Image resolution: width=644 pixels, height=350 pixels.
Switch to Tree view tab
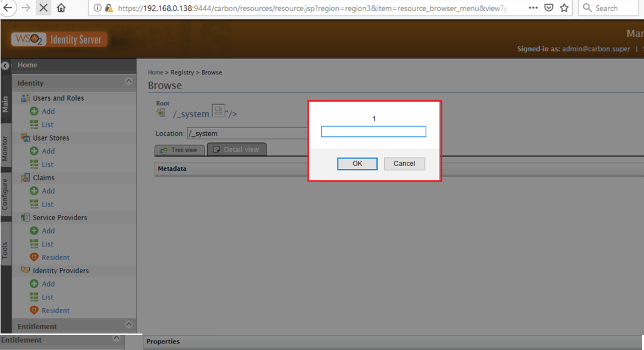(180, 150)
